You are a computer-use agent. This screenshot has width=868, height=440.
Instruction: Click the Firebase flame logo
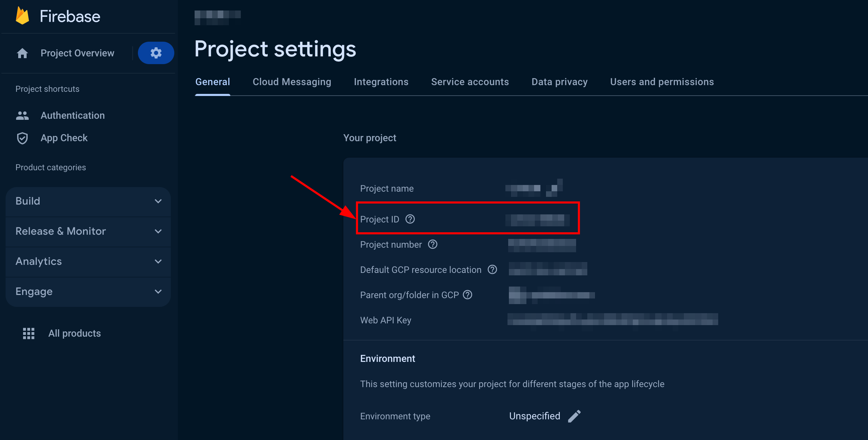[x=22, y=16]
